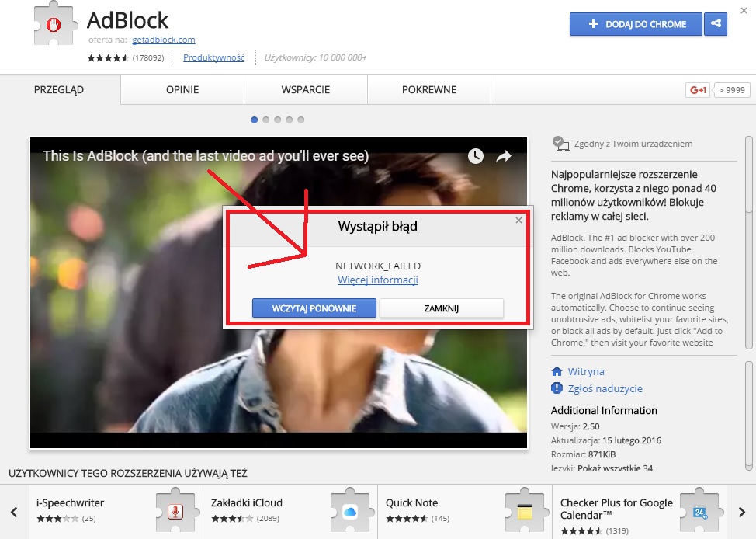756x539 pixels.
Task: Select the second carousel dot
Action: [x=265, y=120]
